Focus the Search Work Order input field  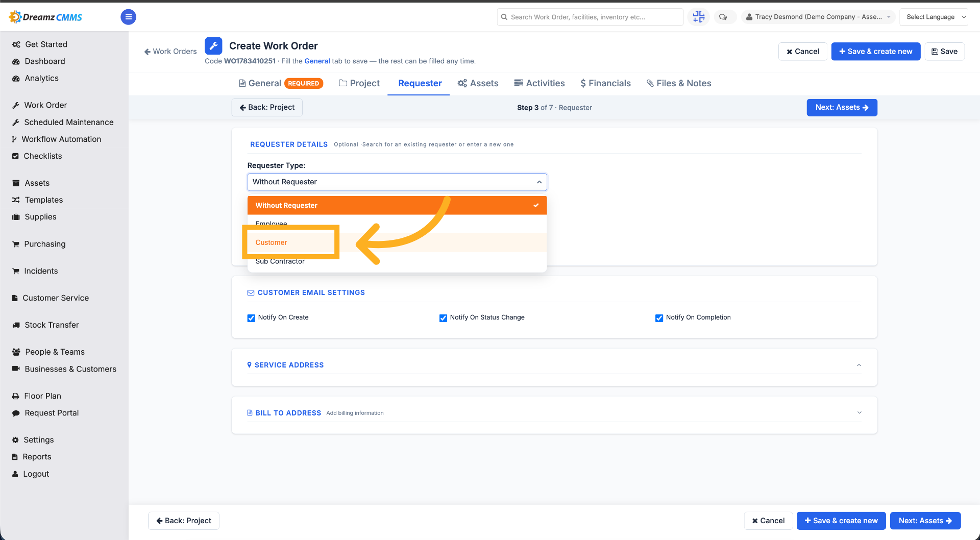click(x=590, y=17)
